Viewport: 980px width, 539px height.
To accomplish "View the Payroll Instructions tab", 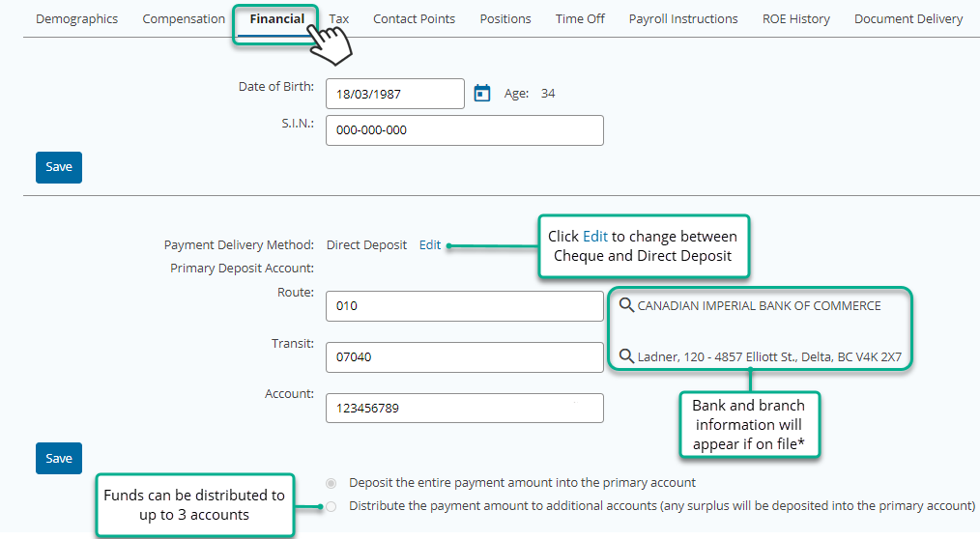I will click(x=683, y=18).
